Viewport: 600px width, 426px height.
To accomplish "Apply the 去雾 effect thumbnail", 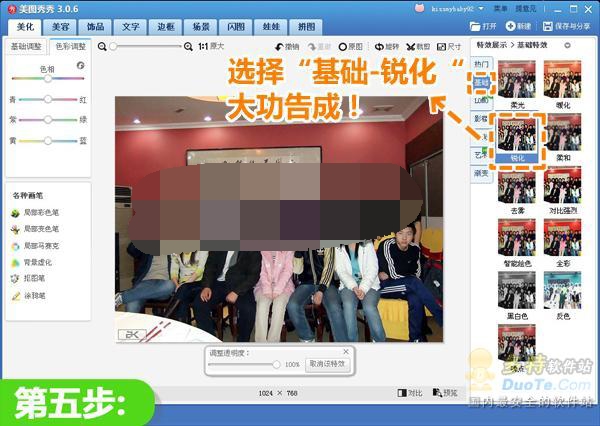I will (x=517, y=186).
